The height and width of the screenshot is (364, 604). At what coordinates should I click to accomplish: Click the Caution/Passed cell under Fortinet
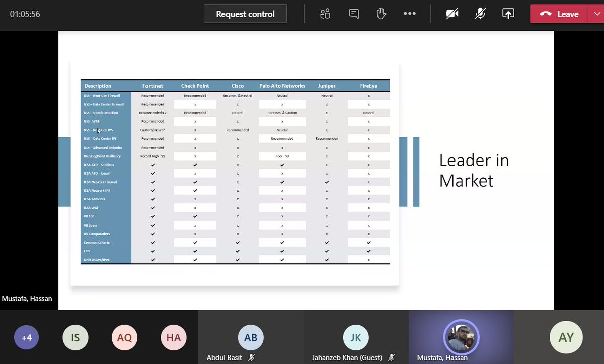tap(153, 130)
